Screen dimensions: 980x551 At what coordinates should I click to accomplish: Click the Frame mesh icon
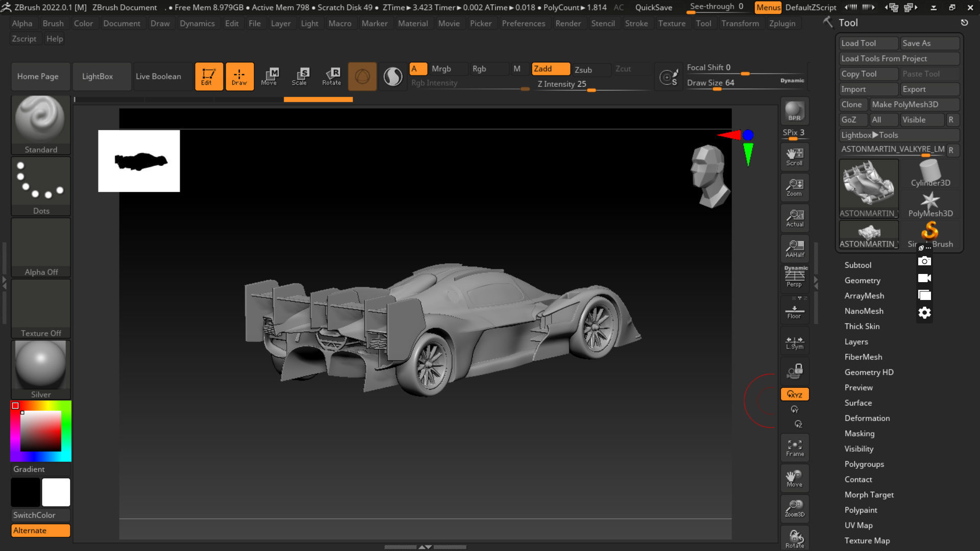pyautogui.click(x=795, y=447)
